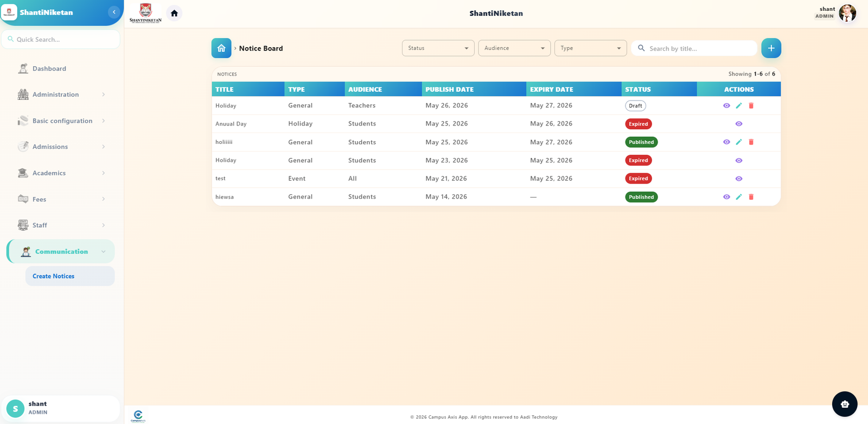Viewport: 868px width, 424px height.
Task: Select the Create Notices submenu link
Action: (x=70, y=276)
